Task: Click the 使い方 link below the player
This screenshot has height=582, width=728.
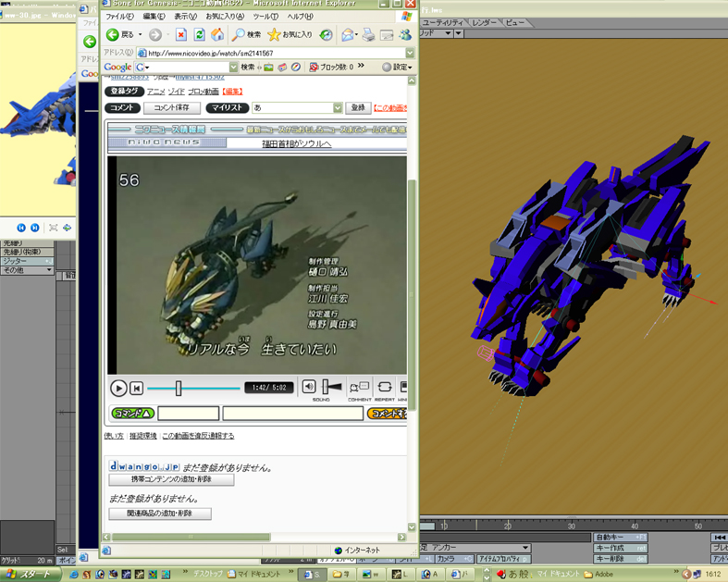Action: pyautogui.click(x=114, y=436)
